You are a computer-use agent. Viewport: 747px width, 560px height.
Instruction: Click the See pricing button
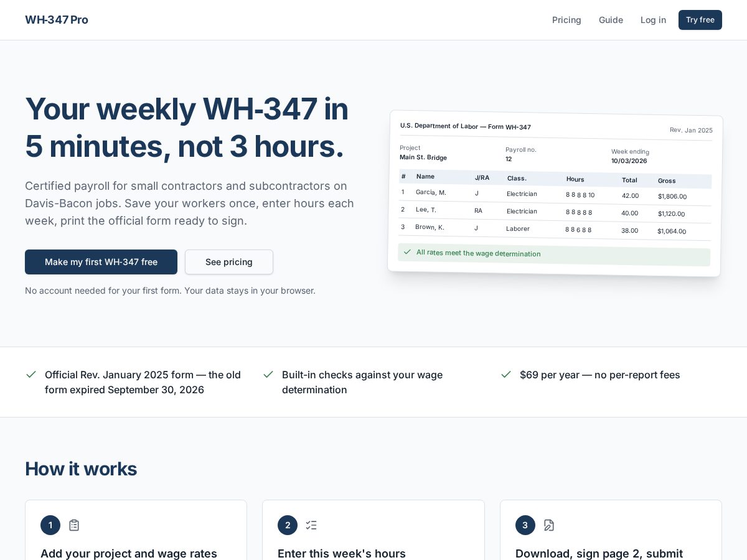[x=229, y=262]
